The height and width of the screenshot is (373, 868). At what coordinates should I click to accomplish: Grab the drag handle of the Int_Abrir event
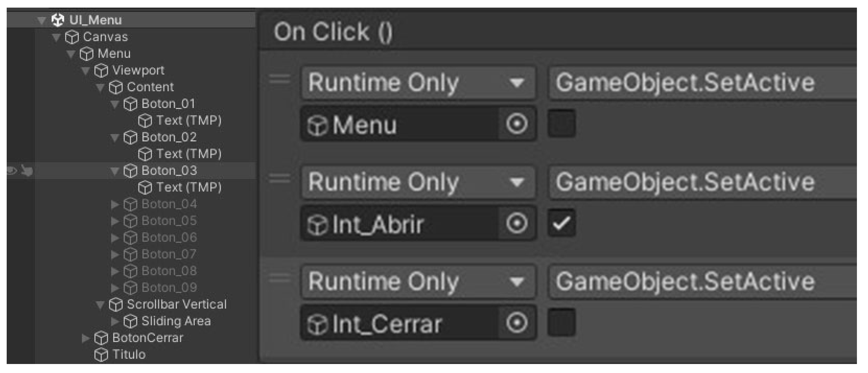pos(280,178)
